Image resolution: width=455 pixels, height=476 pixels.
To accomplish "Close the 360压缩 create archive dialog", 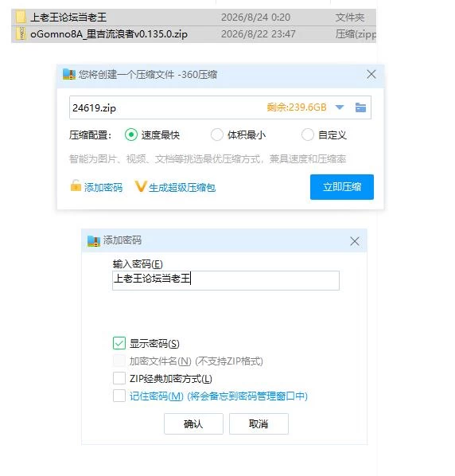I will [x=371, y=74].
